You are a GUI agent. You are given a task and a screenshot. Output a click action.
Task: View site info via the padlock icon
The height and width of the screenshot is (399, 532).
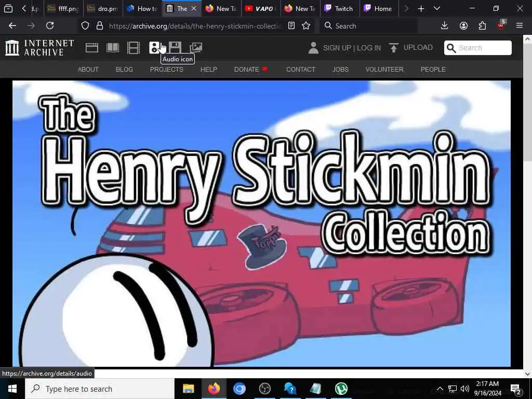tap(99, 26)
